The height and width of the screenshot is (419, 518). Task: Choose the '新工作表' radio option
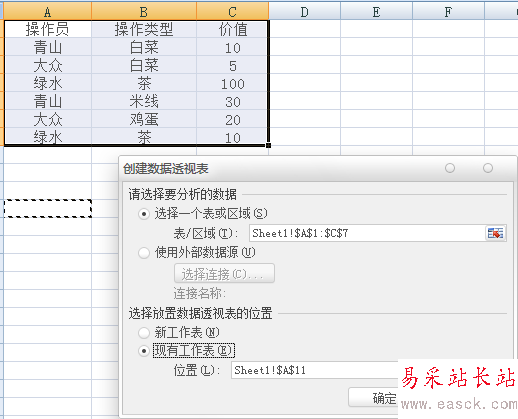coord(144,332)
